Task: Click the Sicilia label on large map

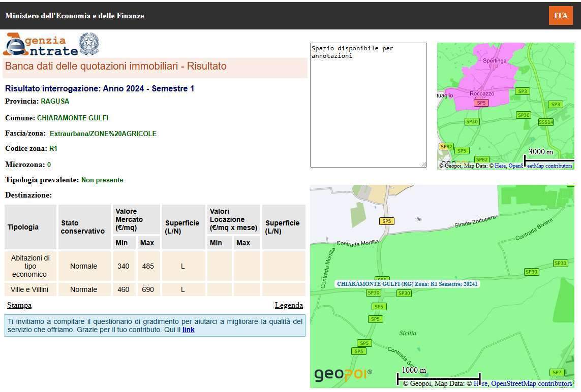Action: coord(408,333)
